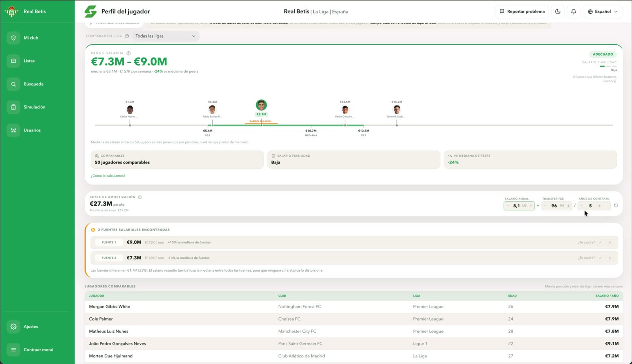632x364 pixels.
Task: Click the Adecuado status badge
Action: [x=603, y=54]
